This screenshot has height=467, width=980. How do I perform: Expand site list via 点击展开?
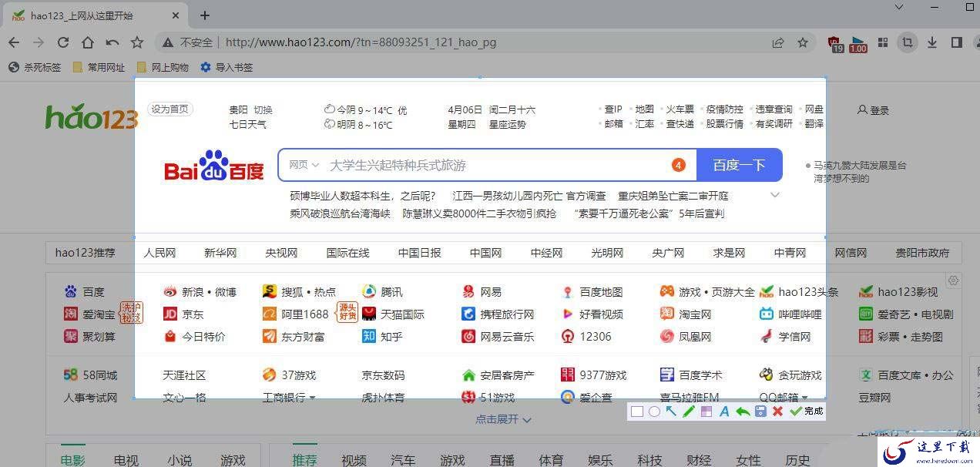click(x=503, y=419)
